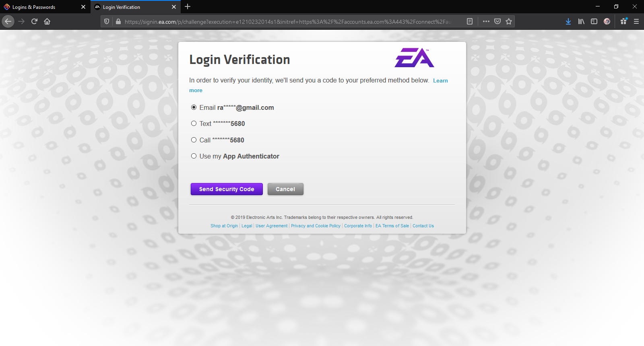The width and height of the screenshot is (644, 346).
Task: Open the extension icon with notification dot
Action: click(x=623, y=21)
